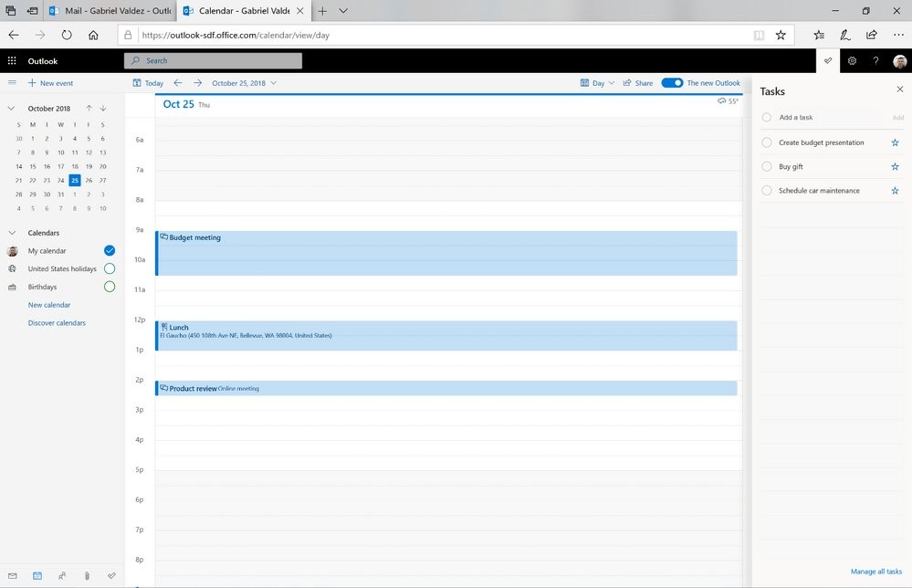The height and width of the screenshot is (588, 912).
Task: Open the Mail module icon in bottom navigation
Action: click(x=13, y=576)
